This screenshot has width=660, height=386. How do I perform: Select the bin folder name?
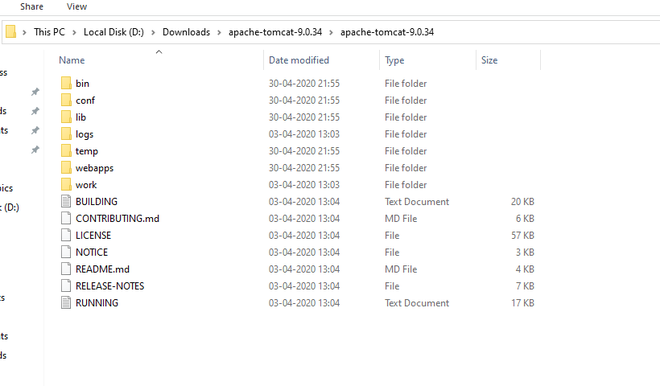(x=82, y=83)
